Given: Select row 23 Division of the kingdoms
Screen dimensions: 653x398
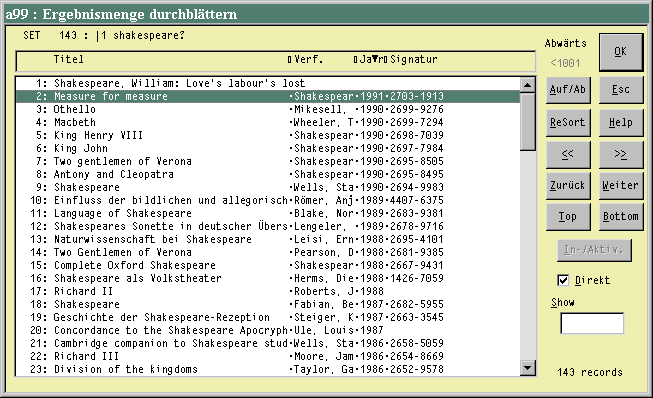Looking at the screenshot, I should pos(268,369).
